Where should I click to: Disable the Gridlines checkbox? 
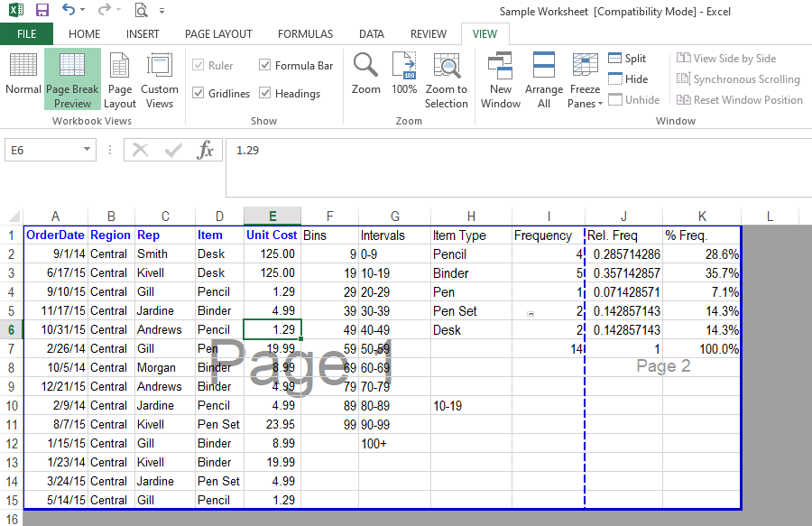(198, 93)
